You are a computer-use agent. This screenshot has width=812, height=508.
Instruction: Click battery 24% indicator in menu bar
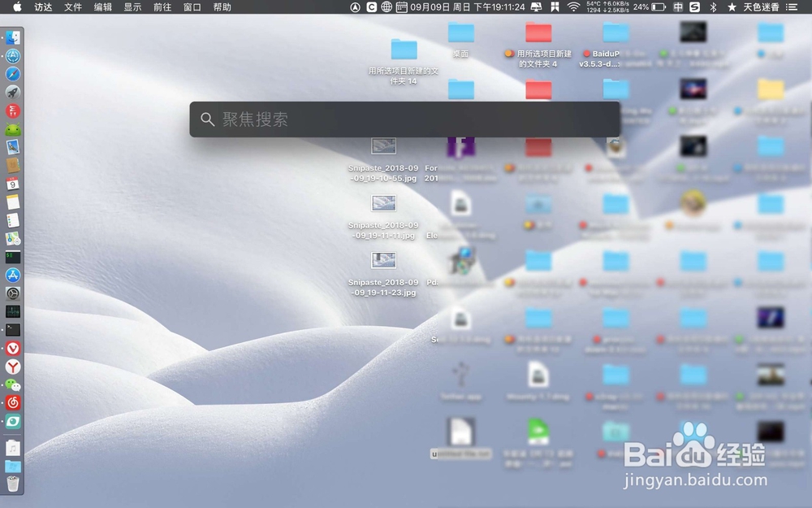(x=649, y=7)
